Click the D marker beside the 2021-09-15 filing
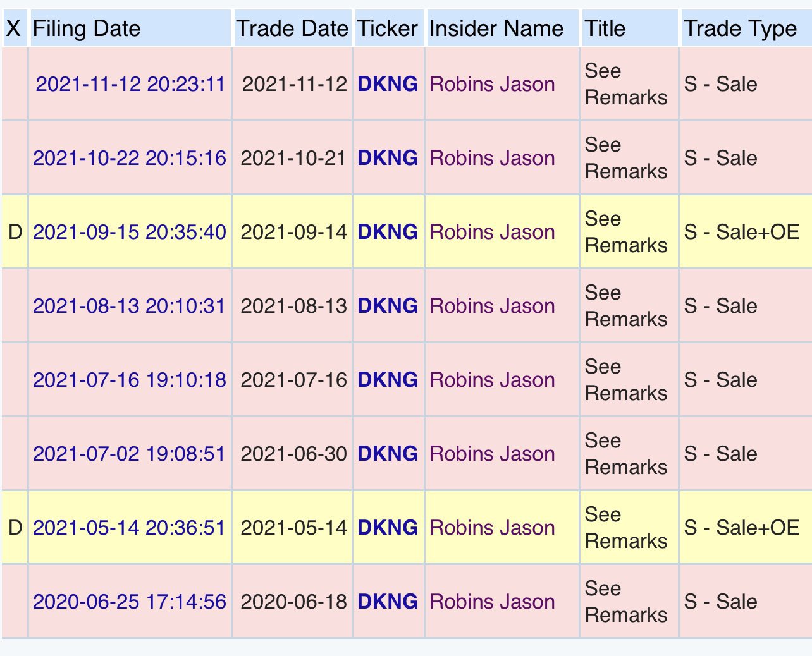This screenshot has height=656, width=812. click(x=15, y=232)
